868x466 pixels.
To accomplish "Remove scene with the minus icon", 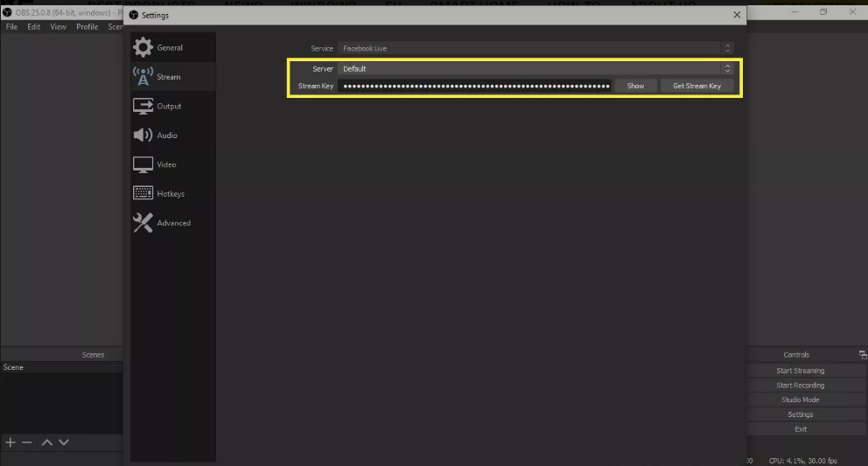I will tap(26, 442).
